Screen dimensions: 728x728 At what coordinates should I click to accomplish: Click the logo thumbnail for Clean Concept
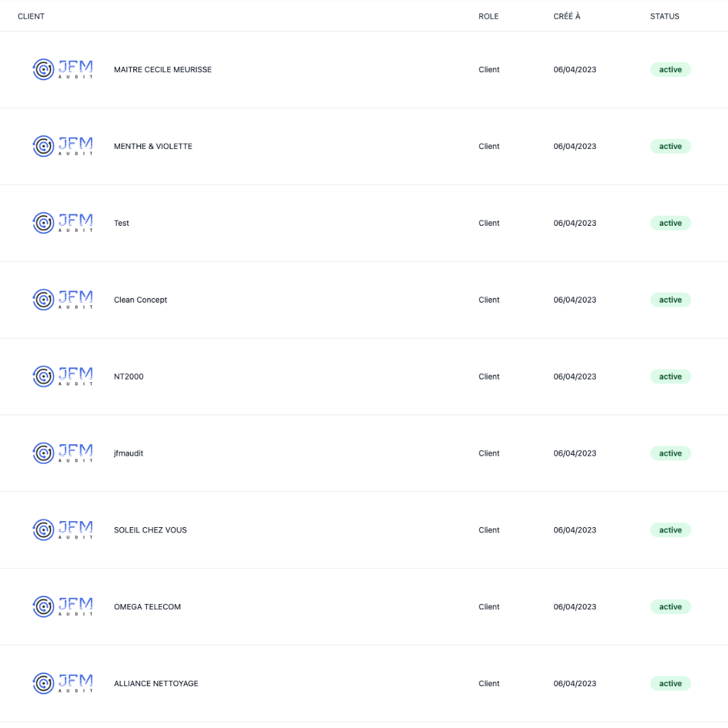pos(63,300)
